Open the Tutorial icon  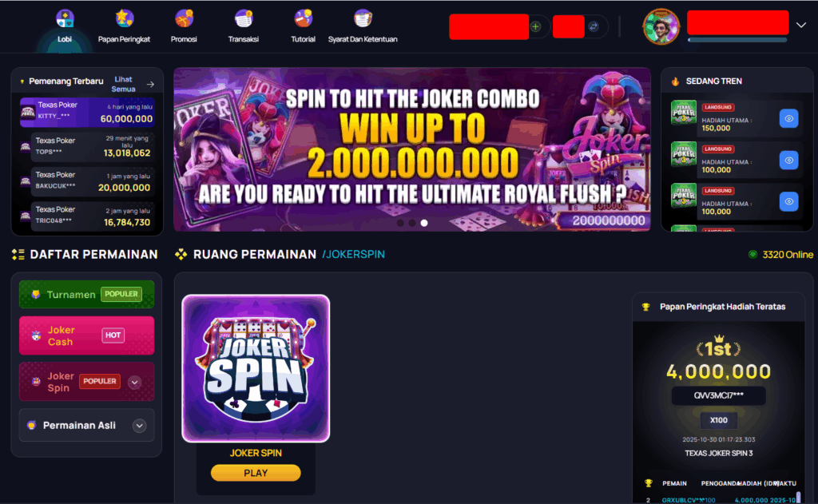[x=303, y=19]
